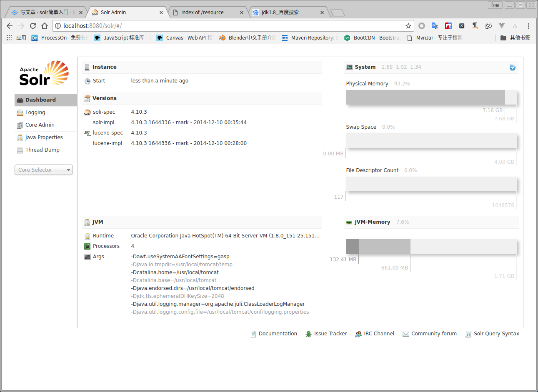Open the Issue Tracker link
The width and height of the screenshot is (538, 392).
330,334
